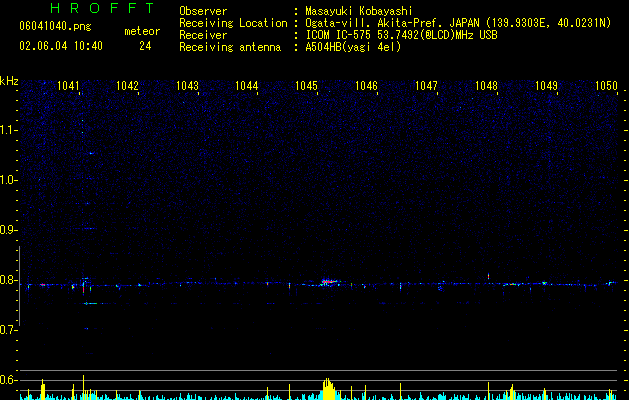Click the Receiving antenna label
Image resolution: width=629 pixels, height=400 pixels.
230,47
